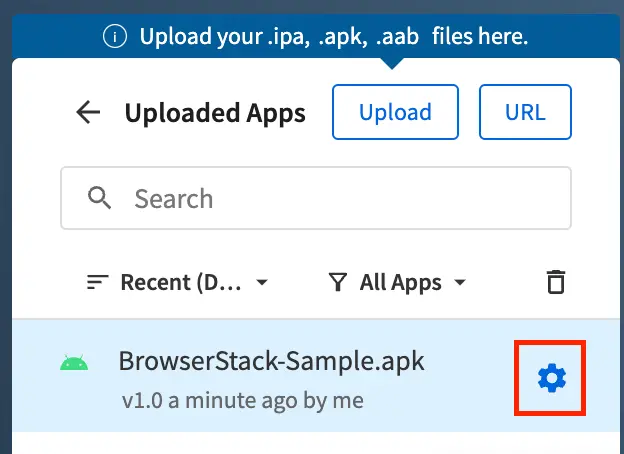Click the v1.0 a minute ago subtitle

242,401
